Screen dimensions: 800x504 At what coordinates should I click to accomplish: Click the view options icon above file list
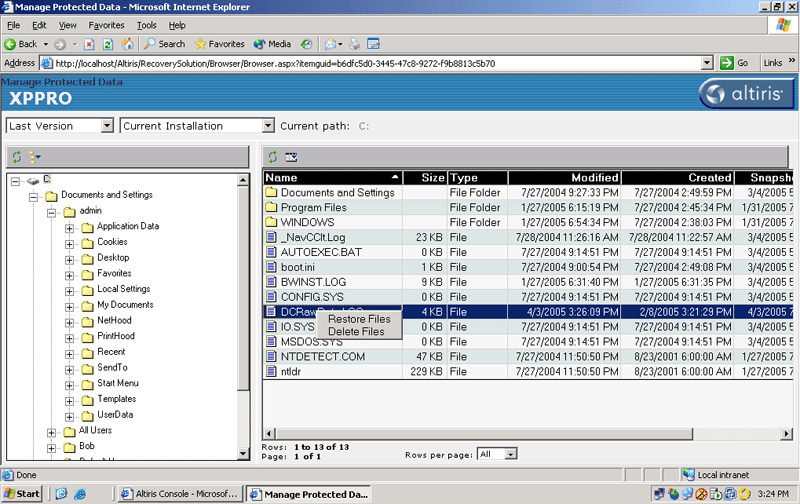click(x=291, y=157)
